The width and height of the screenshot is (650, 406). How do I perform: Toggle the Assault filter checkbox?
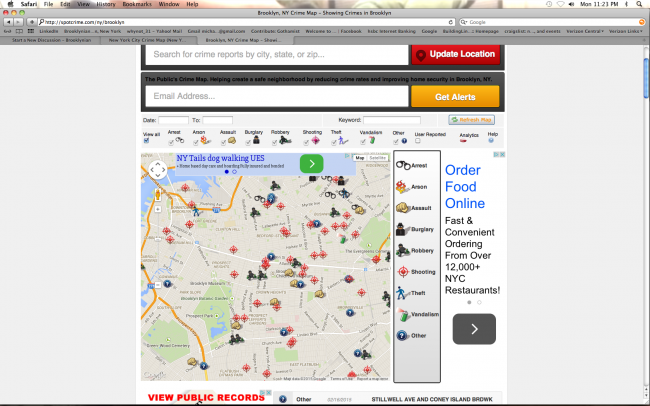click(x=223, y=142)
